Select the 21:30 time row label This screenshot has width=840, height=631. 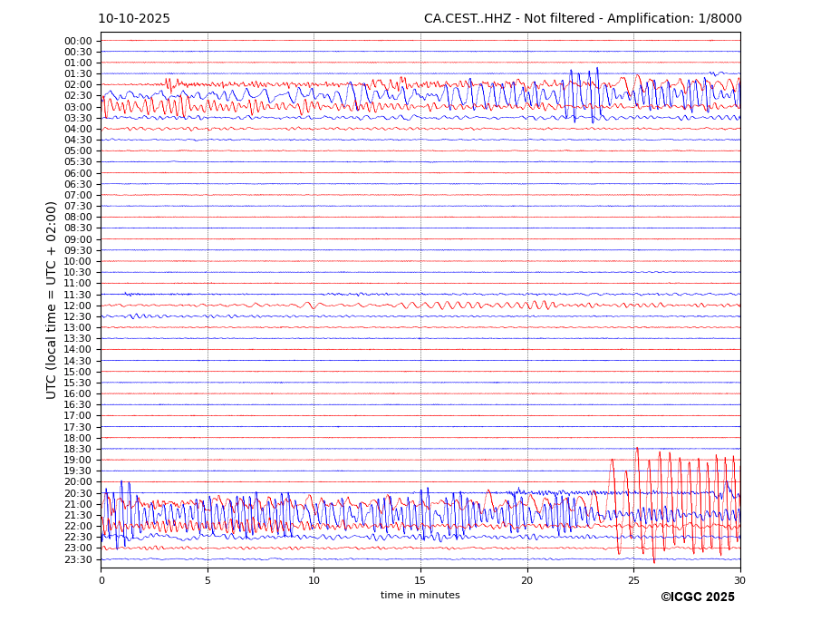point(78,515)
